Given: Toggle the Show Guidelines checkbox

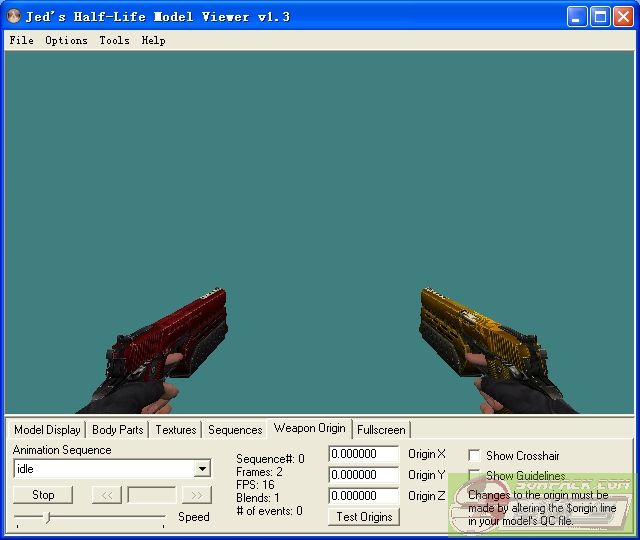Looking at the screenshot, I should [474, 476].
